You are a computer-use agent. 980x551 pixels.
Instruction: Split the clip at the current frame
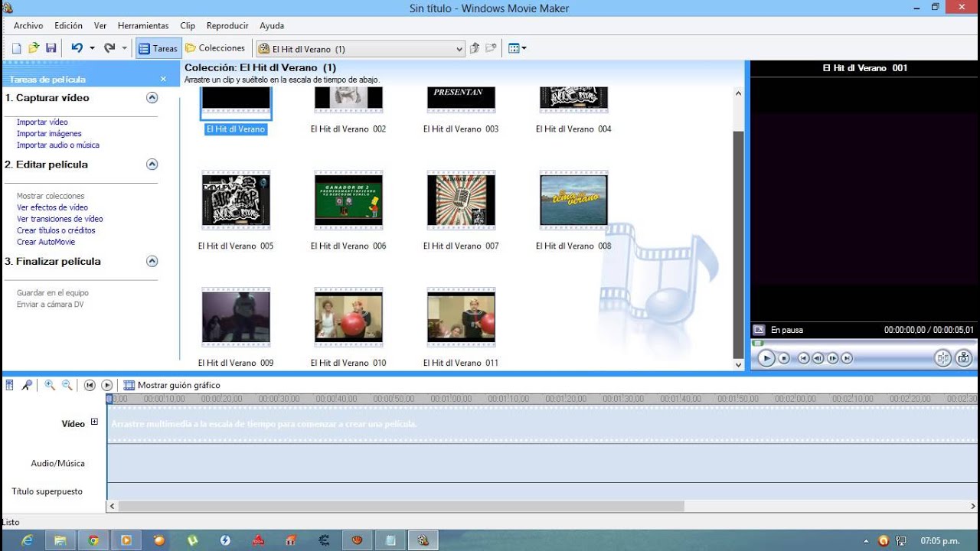point(942,357)
